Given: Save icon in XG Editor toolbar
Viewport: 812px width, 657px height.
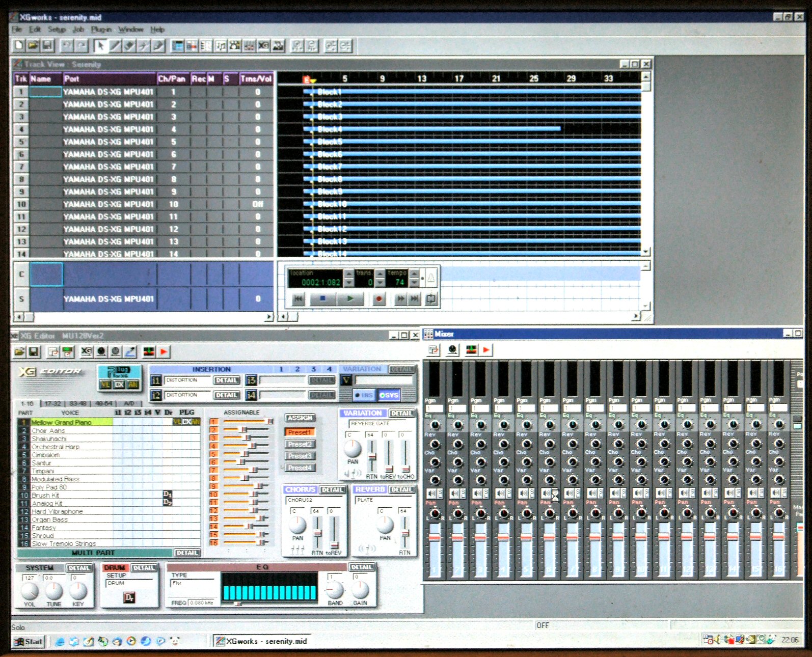Looking at the screenshot, I should 34,351.
